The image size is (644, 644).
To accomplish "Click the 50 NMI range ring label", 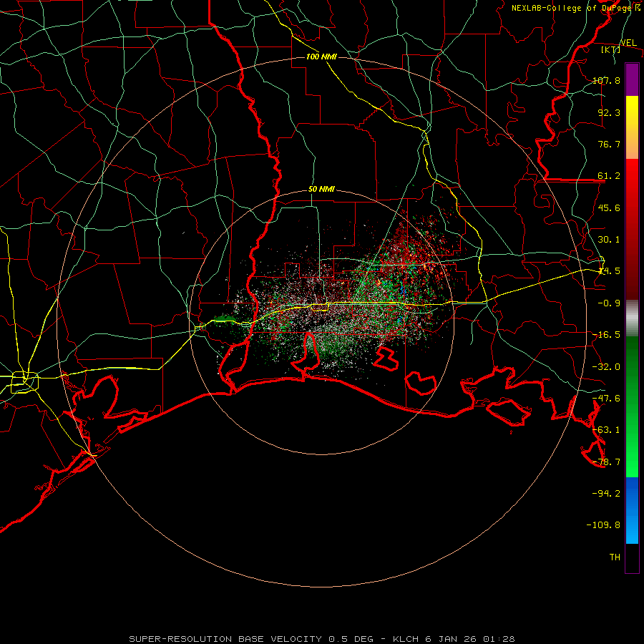I will click(x=321, y=190).
